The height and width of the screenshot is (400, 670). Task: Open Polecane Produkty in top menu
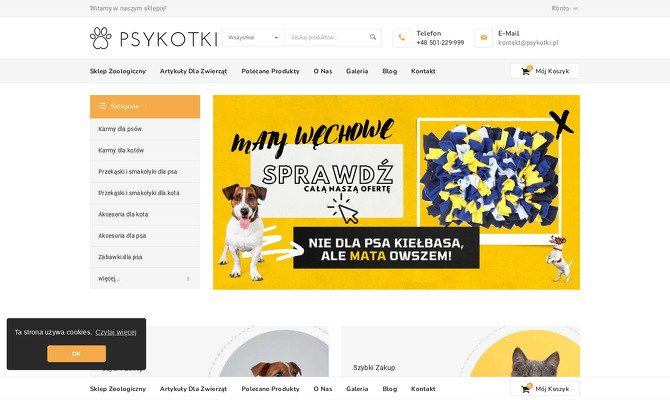(270, 71)
